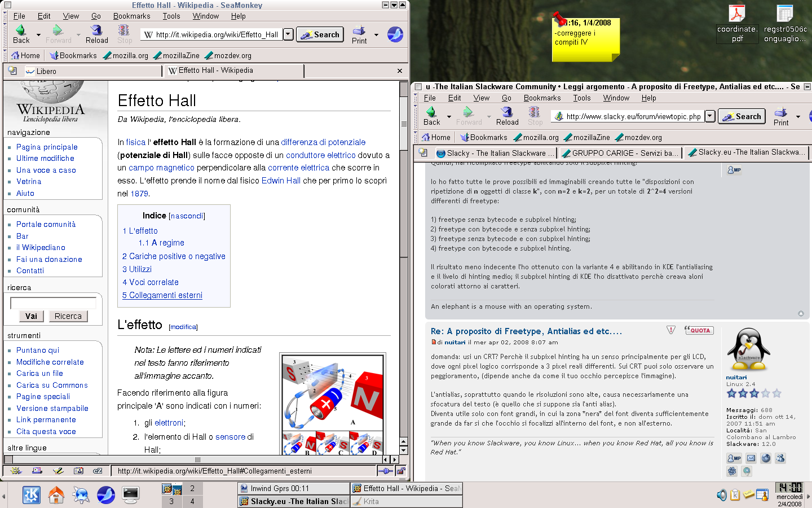Image resolution: width=812 pixels, height=508 pixels.
Task: Click the Vai button under ricerca
Action: tap(32, 316)
